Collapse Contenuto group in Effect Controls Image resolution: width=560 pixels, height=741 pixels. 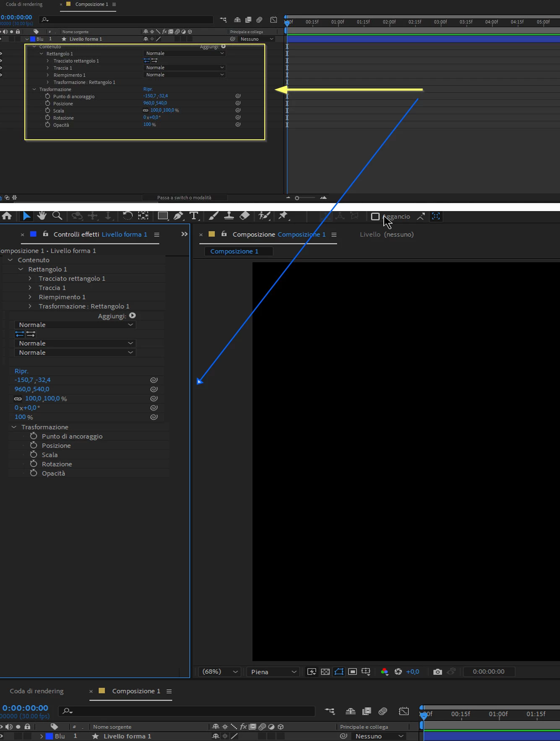[10, 260]
